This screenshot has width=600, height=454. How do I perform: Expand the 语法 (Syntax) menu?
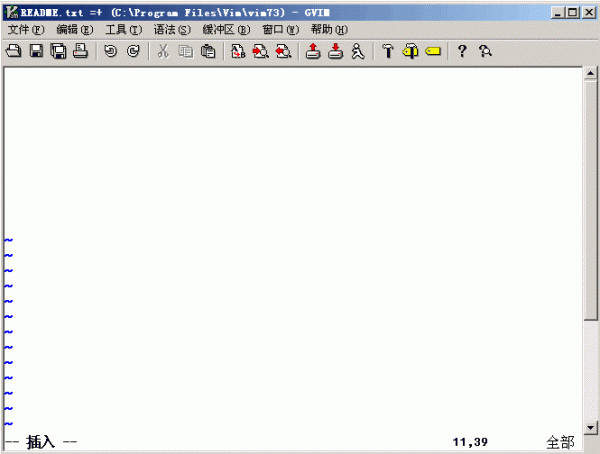[172, 30]
